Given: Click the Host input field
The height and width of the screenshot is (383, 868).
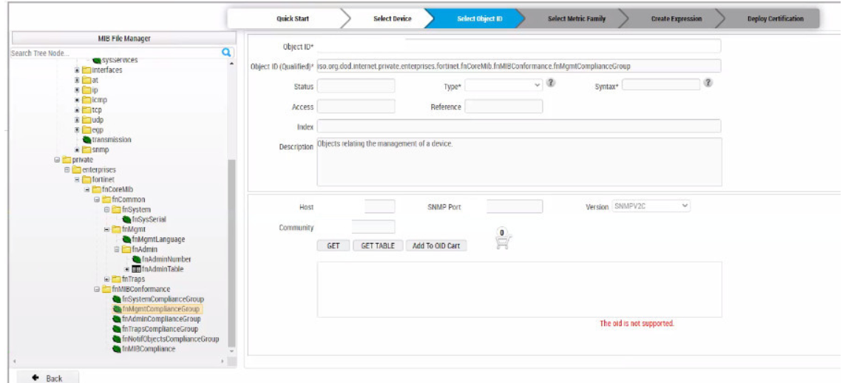Looking at the screenshot, I should [x=380, y=207].
